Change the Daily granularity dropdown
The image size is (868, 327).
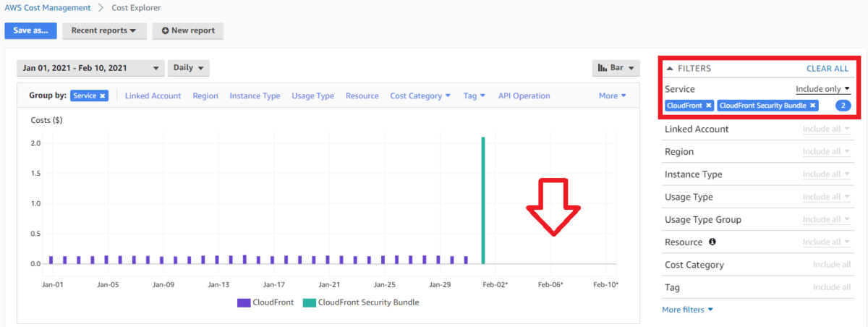pyautogui.click(x=188, y=68)
